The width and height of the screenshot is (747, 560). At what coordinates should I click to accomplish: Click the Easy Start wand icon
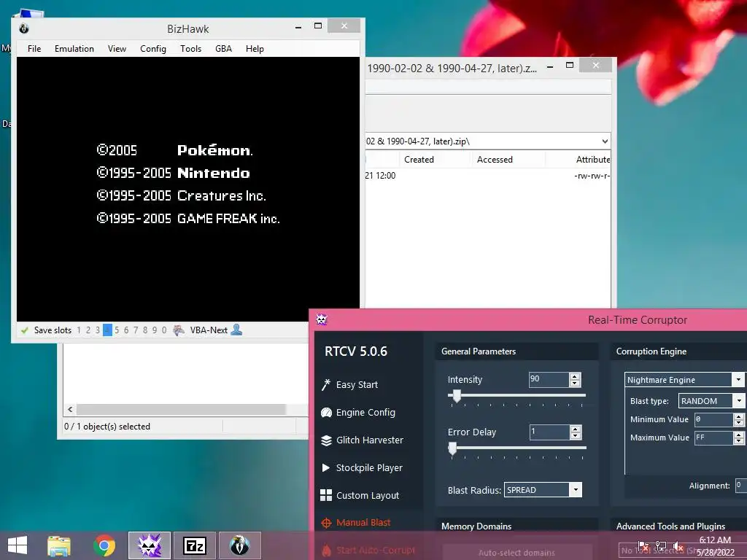[326, 384]
